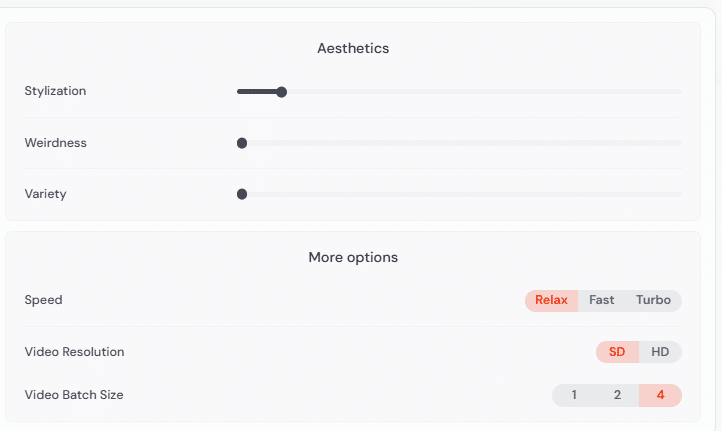Screen dimensions: 722x431
Task: Click the Weirdness slider handle
Action: tap(242, 143)
